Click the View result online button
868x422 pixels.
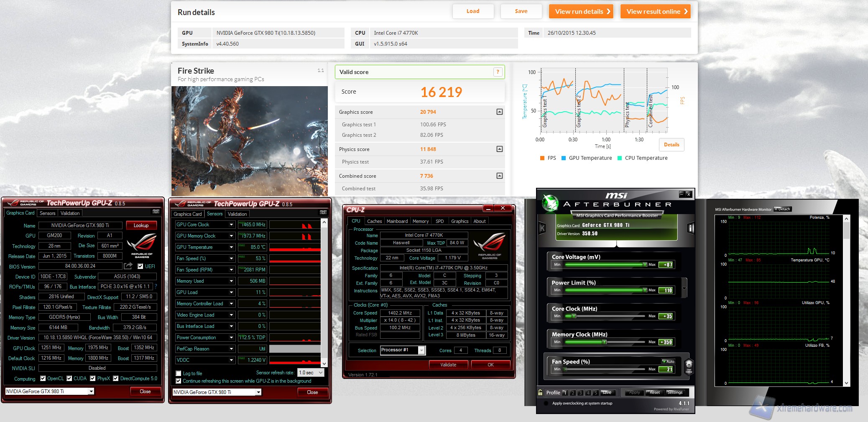(655, 11)
